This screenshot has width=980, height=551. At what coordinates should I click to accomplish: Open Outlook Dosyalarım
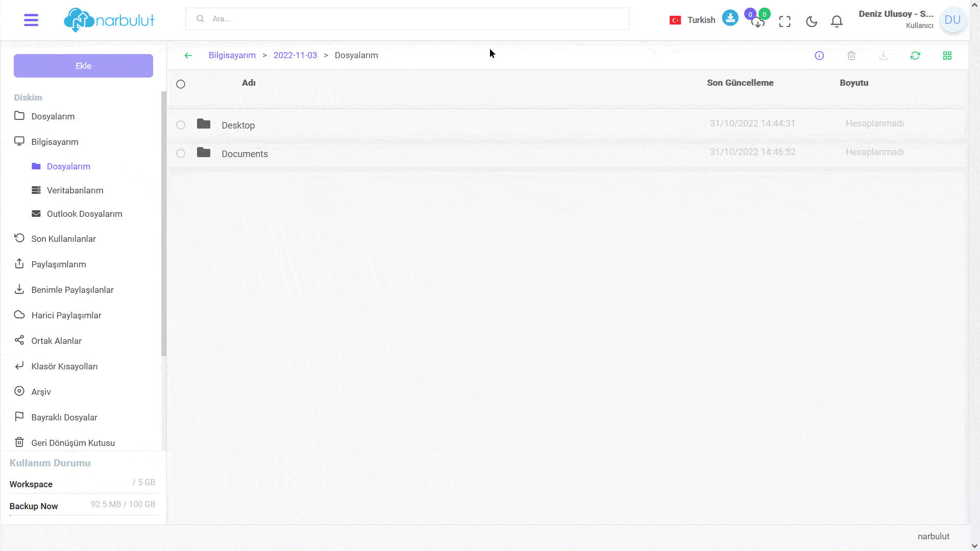85,214
